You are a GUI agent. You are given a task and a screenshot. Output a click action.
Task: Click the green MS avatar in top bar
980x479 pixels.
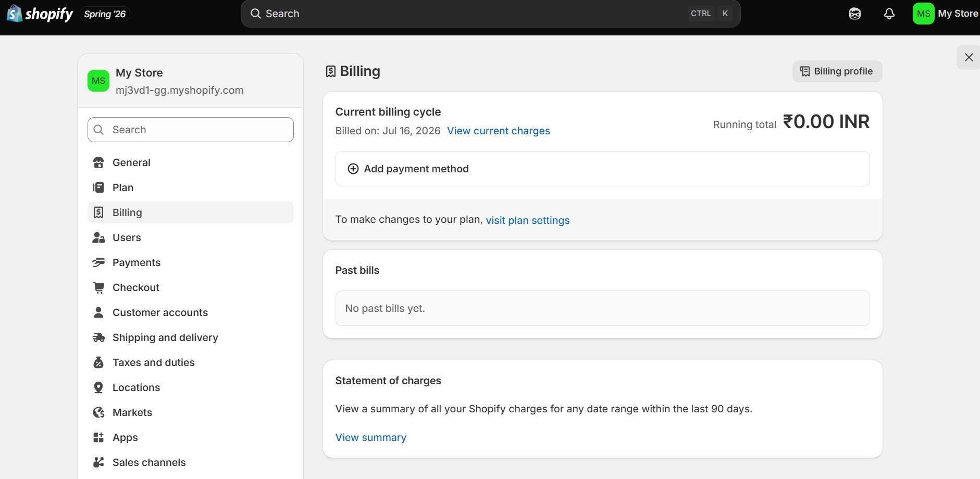pyautogui.click(x=923, y=14)
